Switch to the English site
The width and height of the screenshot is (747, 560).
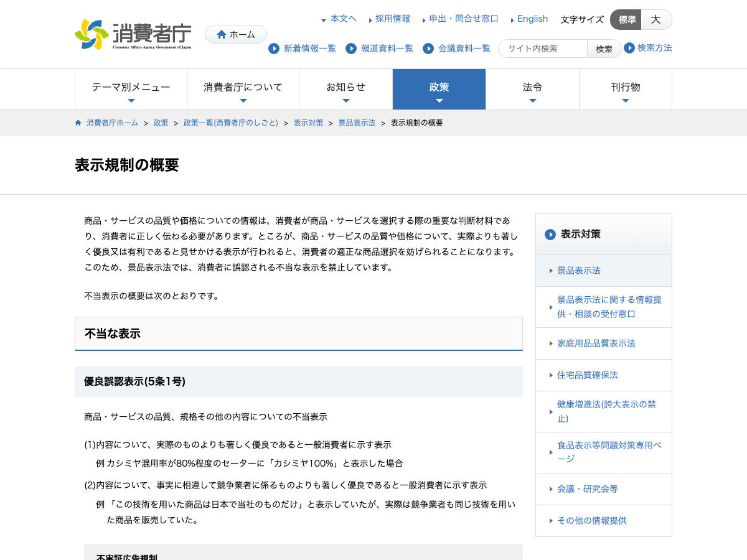tap(532, 19)
